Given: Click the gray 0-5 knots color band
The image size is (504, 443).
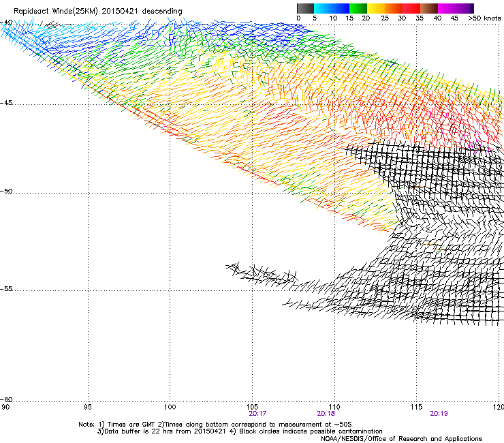Looking at the screenshot, I should tap(305, 8).
